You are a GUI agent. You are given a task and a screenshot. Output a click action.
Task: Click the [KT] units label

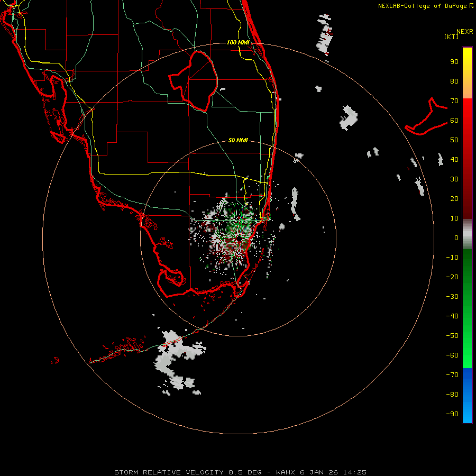click(x=452, y=36)
